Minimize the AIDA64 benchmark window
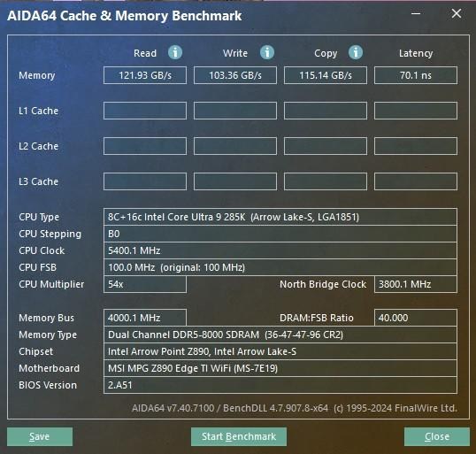Viewport: 476px width, 454px height. tap(416, 13)
